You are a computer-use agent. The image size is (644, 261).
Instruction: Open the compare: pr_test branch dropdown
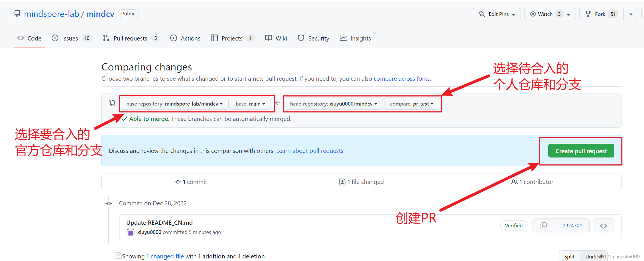click(x=412, y=104)
